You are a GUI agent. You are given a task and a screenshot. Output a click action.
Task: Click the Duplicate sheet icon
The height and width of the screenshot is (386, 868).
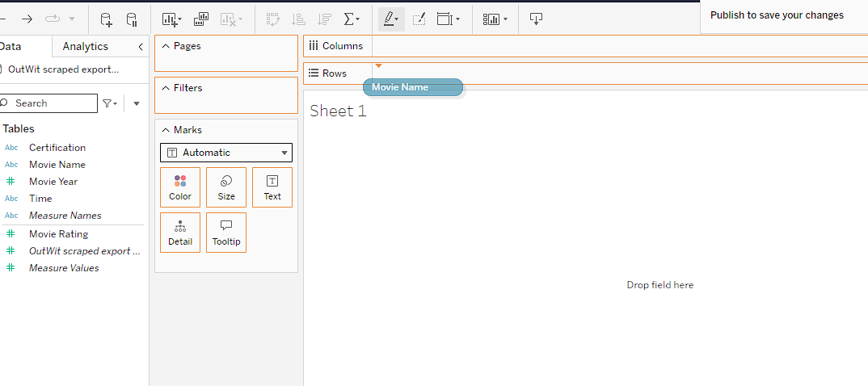click(x=201, y=19)
